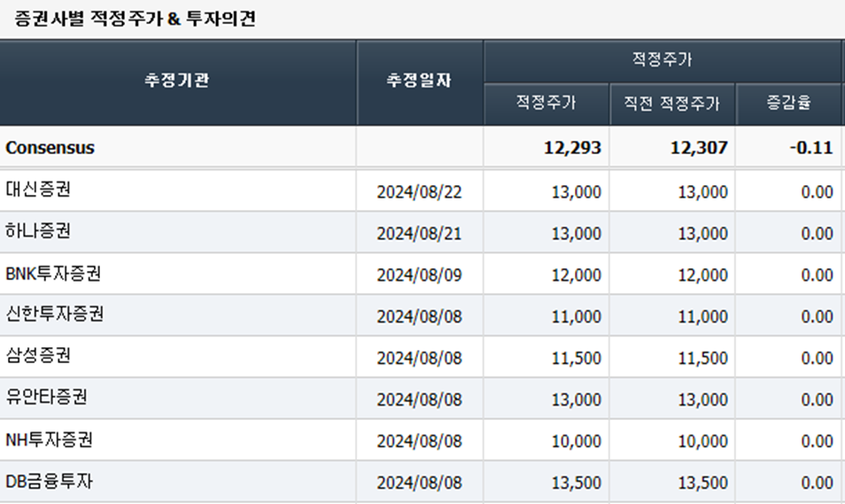
Task: Click 신한투자증권 date 2024/08/08
Action: (x=419, y=316)
